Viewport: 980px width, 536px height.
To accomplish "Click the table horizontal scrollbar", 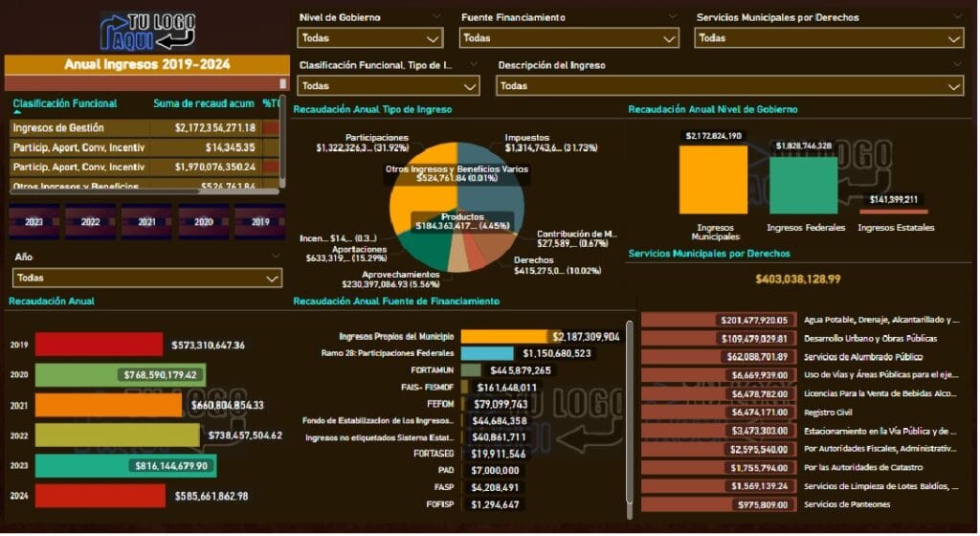I will click(144, 191).
